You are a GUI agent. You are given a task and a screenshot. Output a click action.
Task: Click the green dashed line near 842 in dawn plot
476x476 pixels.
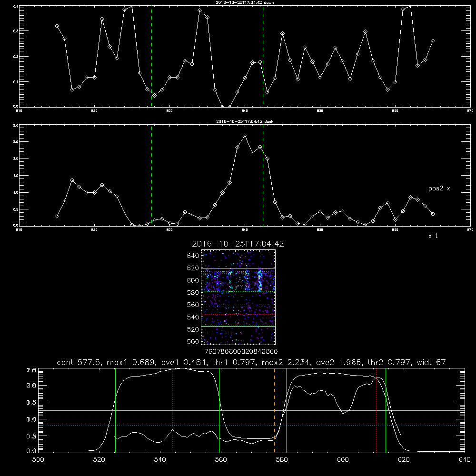[263, 56]
